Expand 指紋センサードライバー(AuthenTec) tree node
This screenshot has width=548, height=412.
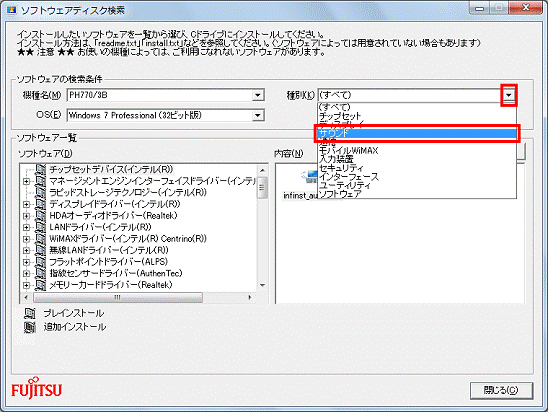click(x=26, y=273)
